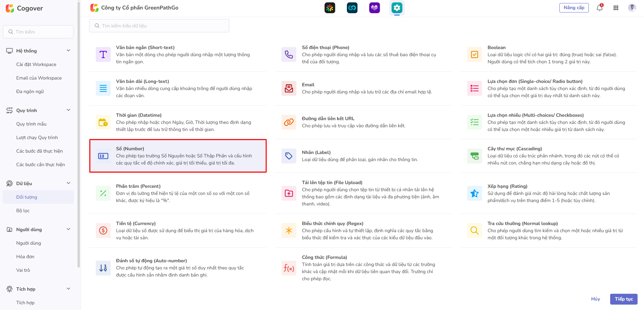Screen dimensions: 644x310
Task: Collapse the Quy trình section chevron
Action: pos(68,110)
